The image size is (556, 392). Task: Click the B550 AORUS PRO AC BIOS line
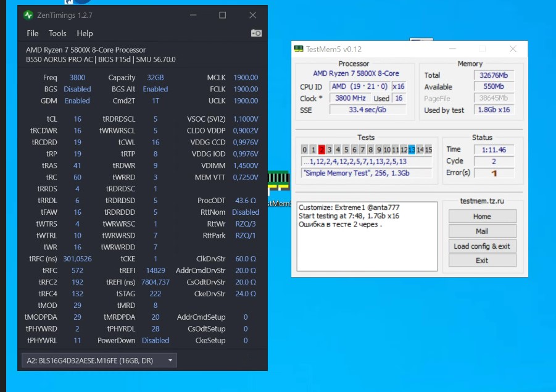101,60
